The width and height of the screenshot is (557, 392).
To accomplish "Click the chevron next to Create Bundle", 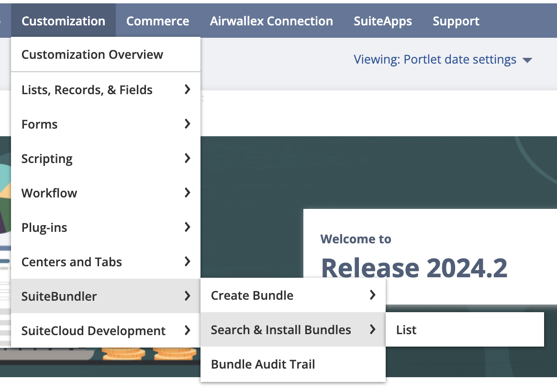I will pos(372,295).
